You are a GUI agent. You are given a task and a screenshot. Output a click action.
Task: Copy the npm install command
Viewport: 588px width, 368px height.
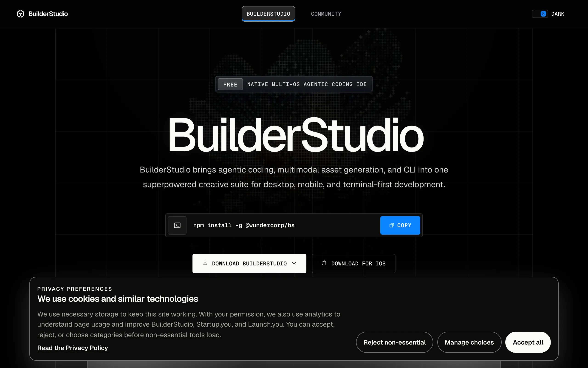pyautogui.click(x=400, y=225)
